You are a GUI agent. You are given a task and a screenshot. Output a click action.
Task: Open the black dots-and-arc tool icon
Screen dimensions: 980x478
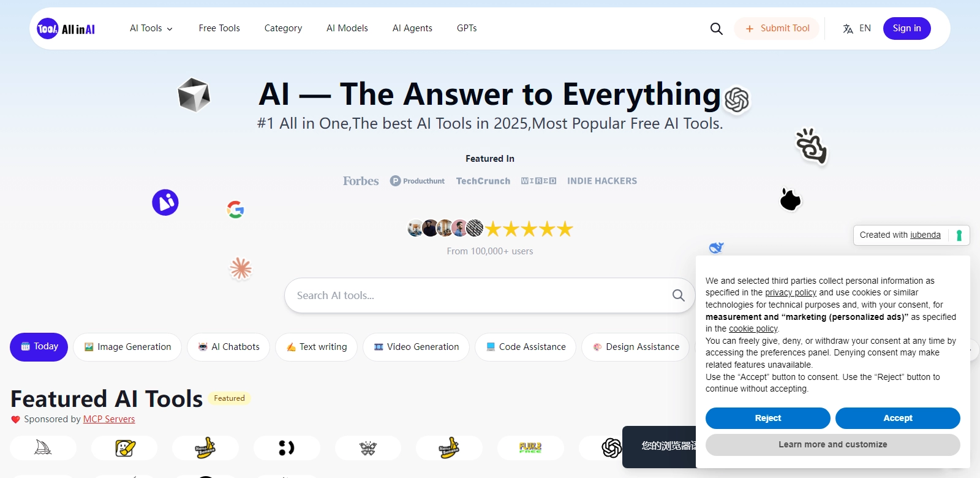point(287,448)
